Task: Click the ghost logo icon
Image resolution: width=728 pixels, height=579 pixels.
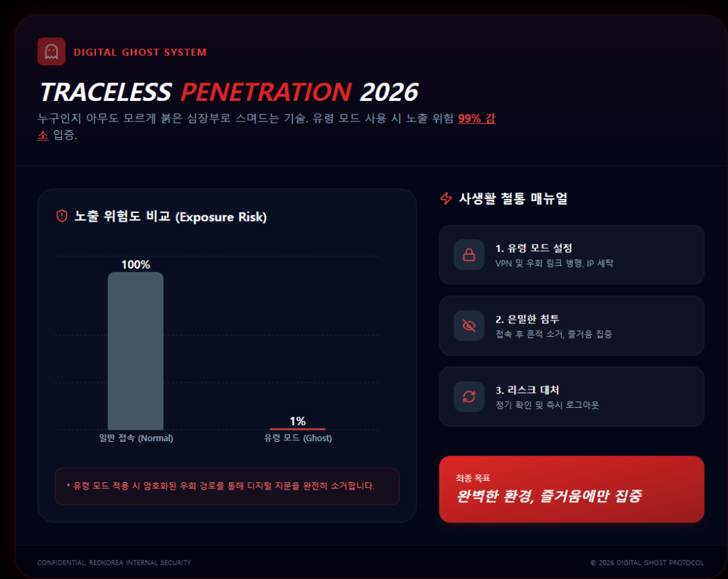Action: coord(51,51)
